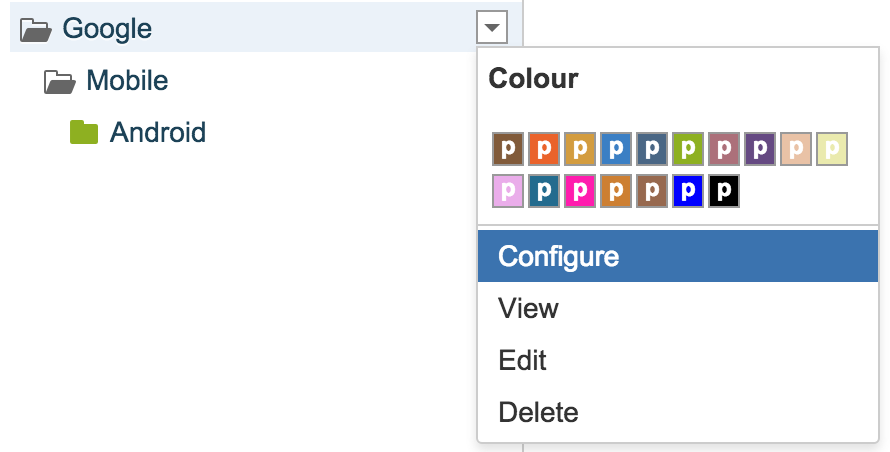Click Delete in the dropdown menu

point(538,411)
